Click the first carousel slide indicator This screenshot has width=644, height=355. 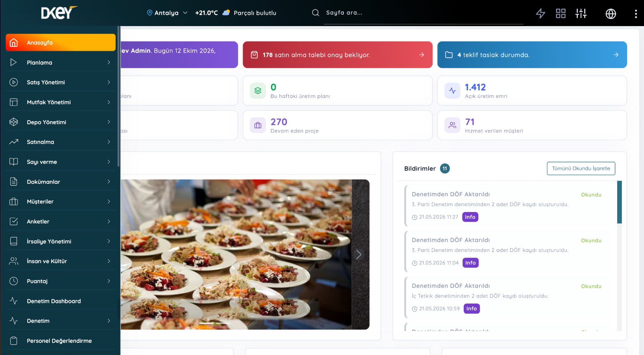point(206,323)
